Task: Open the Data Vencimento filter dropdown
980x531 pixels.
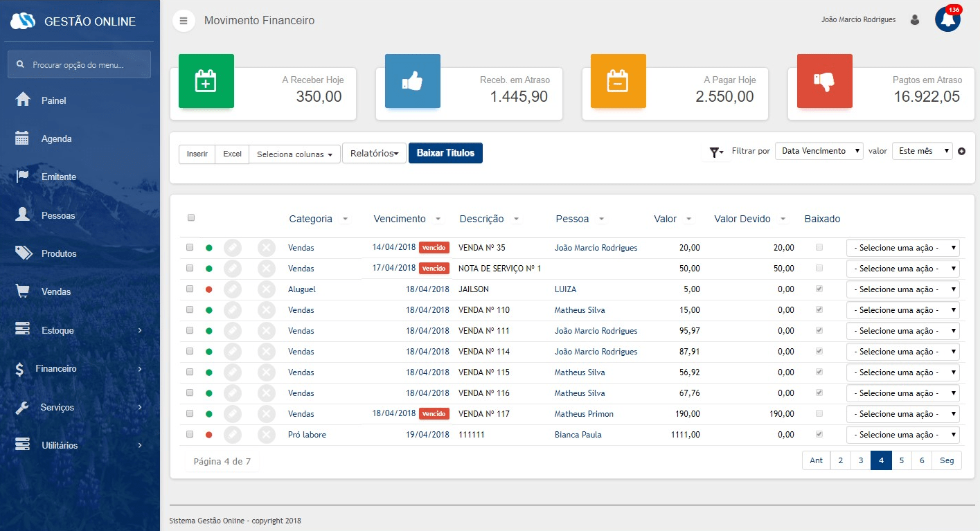Action: 819,151
